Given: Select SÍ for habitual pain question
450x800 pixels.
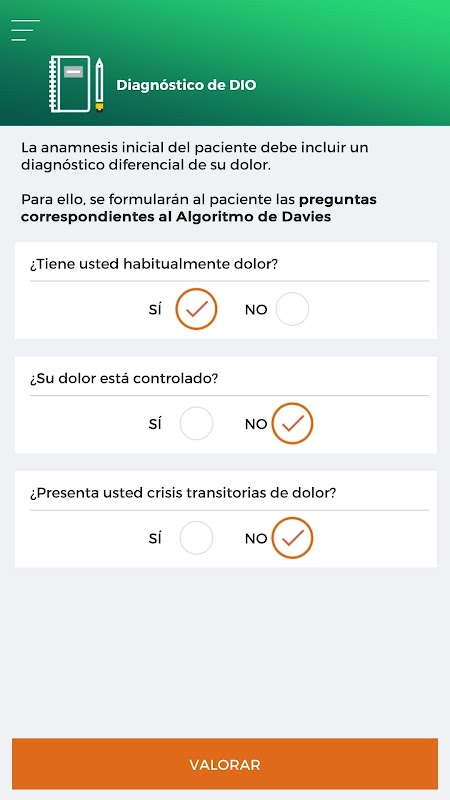Looking at the screenshot, I should [x=196, y=309].
